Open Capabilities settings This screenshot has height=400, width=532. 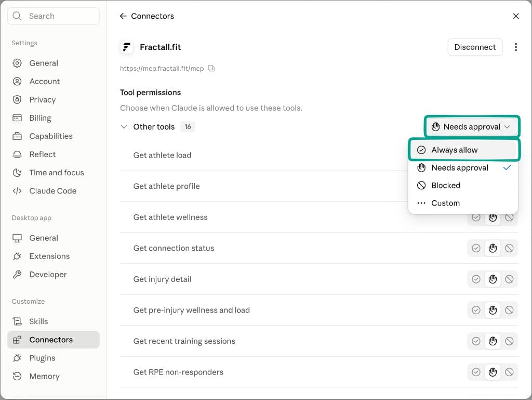click(x=54, y=136)
